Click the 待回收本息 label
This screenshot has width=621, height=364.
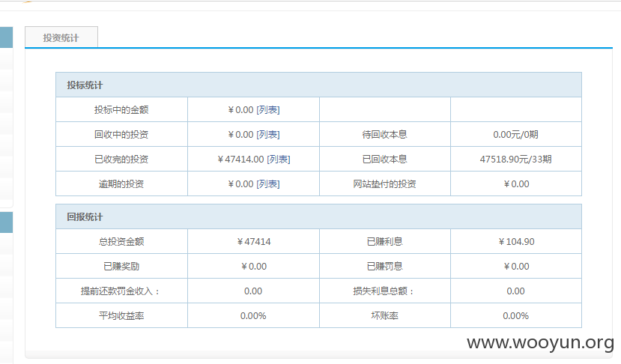[x=384, y=135]
